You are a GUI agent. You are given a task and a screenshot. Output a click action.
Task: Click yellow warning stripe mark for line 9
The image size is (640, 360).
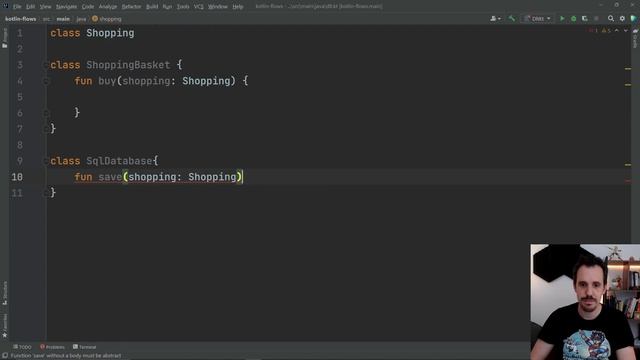click(628, 165)
